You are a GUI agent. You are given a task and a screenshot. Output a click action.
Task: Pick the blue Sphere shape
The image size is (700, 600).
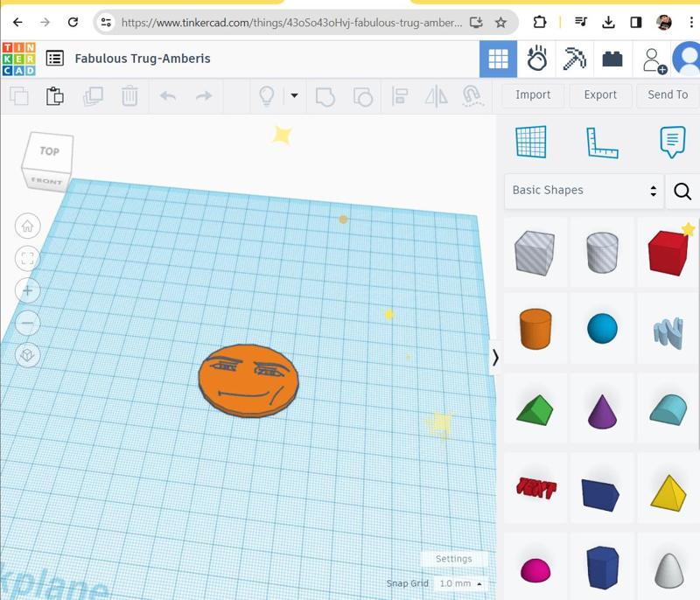[602, 329]
